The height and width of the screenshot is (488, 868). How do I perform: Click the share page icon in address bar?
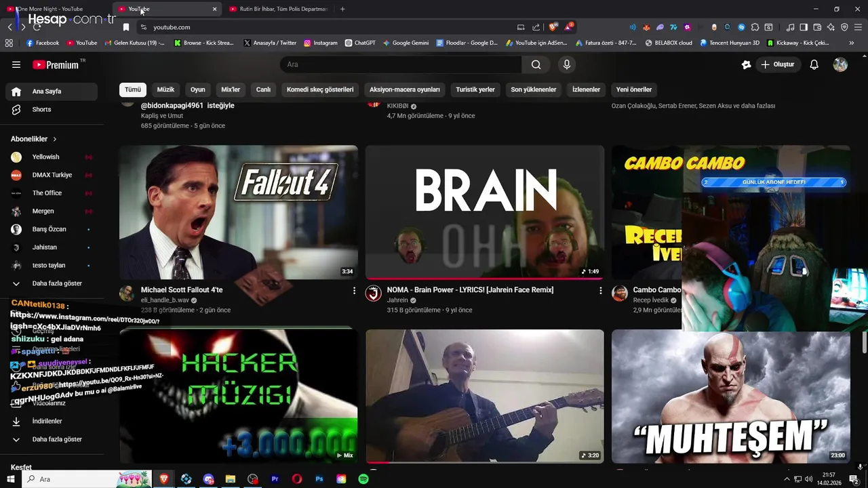pos(536,27)
